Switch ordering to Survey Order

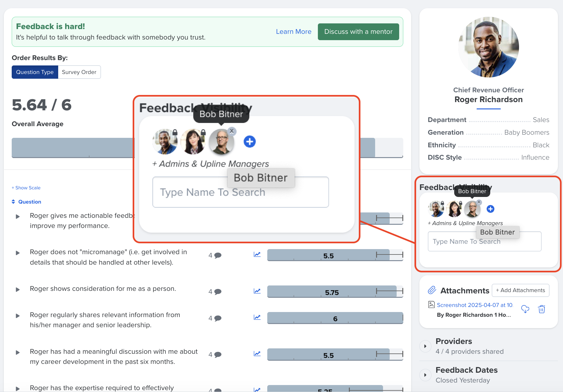coord(79,72)
